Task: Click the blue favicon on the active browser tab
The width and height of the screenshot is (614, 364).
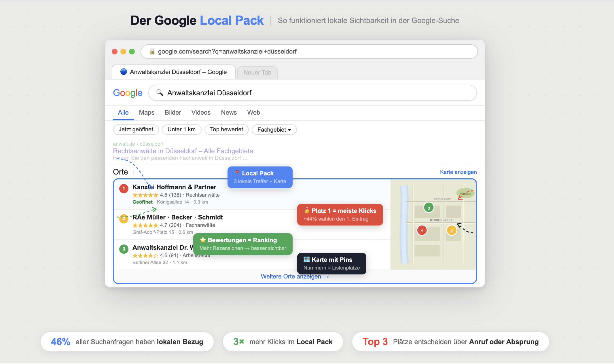Action: click(x=123, y=72)
